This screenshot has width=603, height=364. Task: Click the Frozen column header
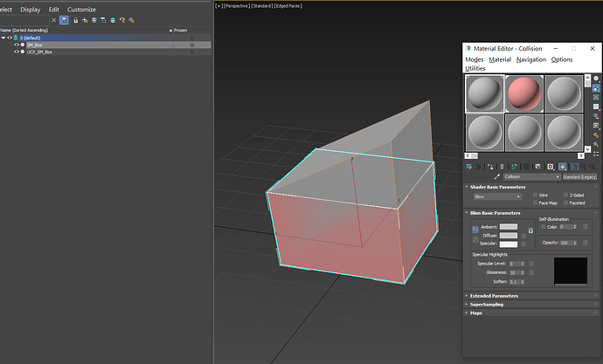[x=180, y=30]
